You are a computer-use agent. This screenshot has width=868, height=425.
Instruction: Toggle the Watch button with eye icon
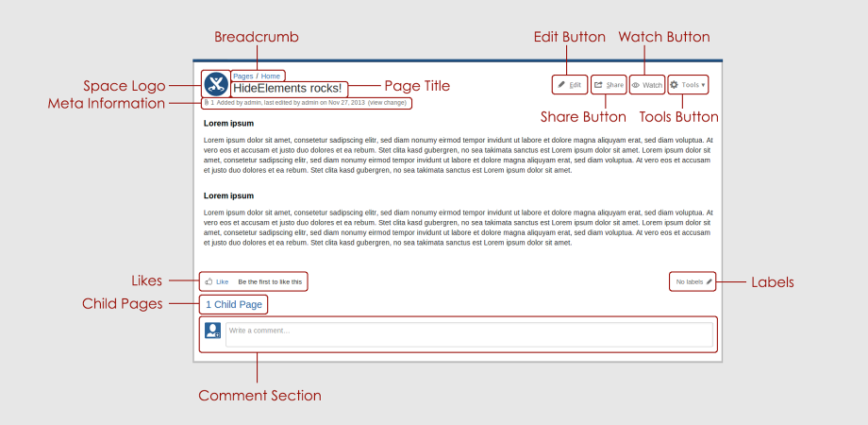coord(647,85)
